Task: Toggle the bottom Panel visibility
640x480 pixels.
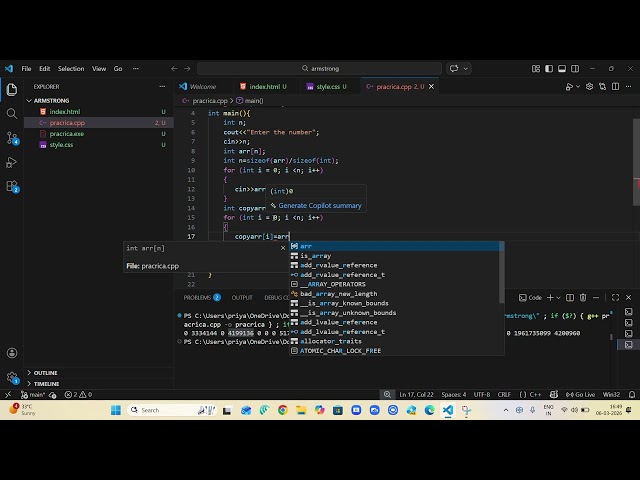Action: tap(562, 69)
